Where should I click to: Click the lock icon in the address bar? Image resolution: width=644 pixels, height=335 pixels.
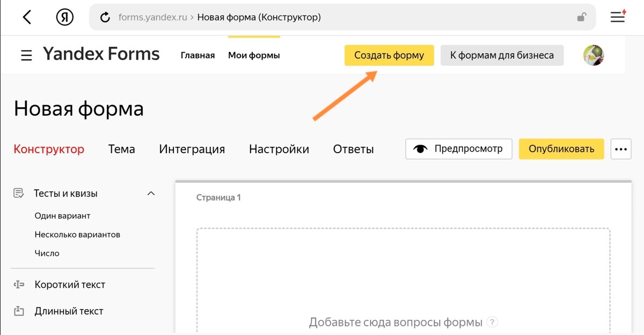(x=581, y=17)
